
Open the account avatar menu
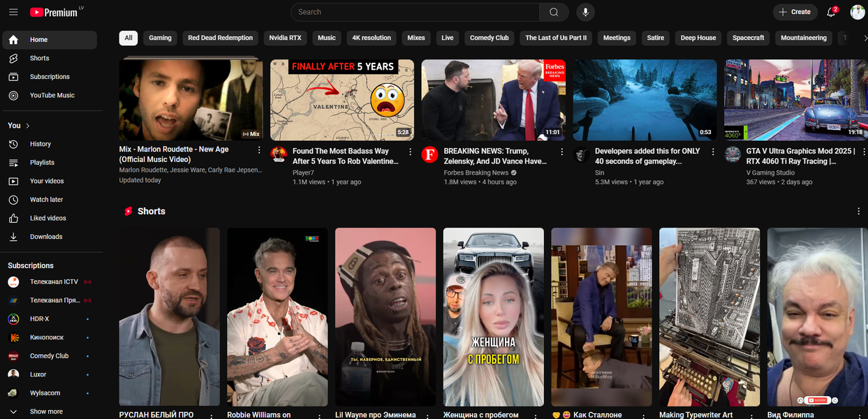coord(858,12)
